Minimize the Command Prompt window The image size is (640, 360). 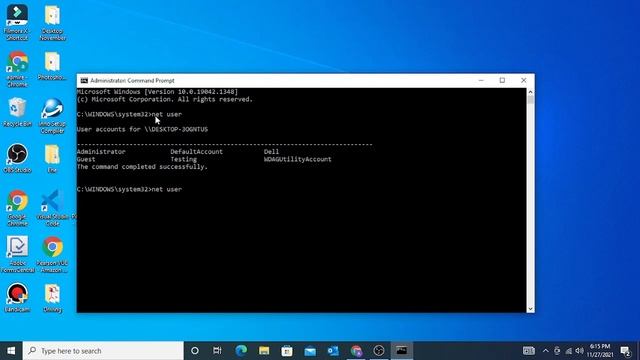(x=481, y=80)
